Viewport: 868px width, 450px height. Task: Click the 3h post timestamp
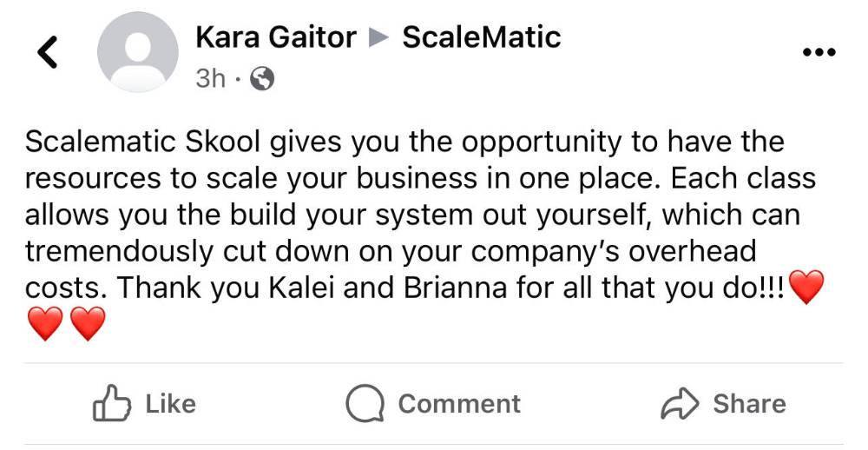coord(210,79)
